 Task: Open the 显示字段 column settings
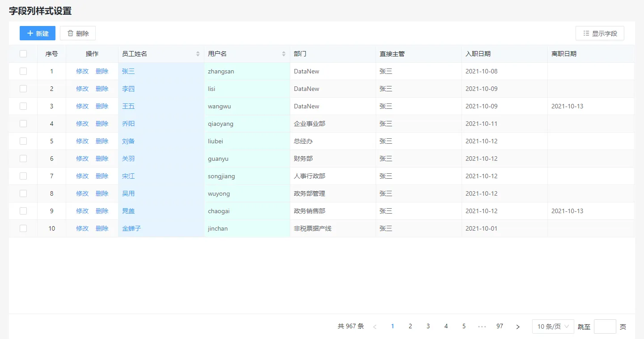click(600, 33)
